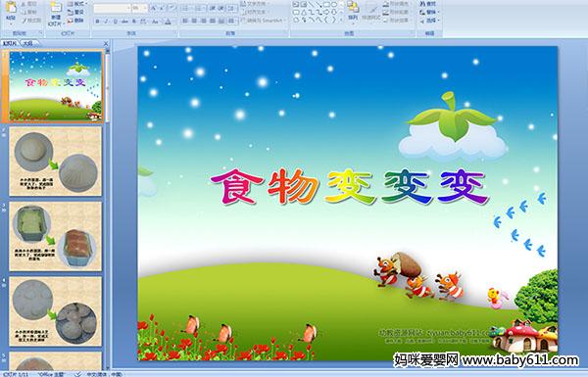Switch to the Outline pane tab

[27, 43]
